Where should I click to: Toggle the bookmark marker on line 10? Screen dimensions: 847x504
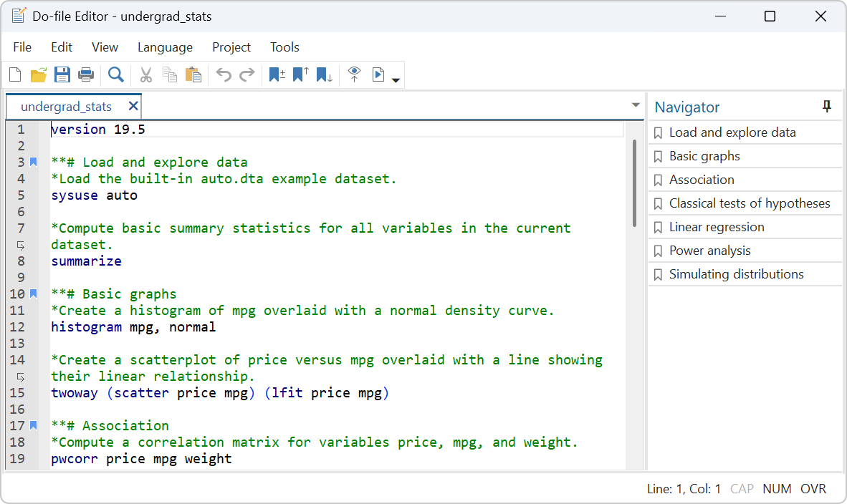coord(34,294)
